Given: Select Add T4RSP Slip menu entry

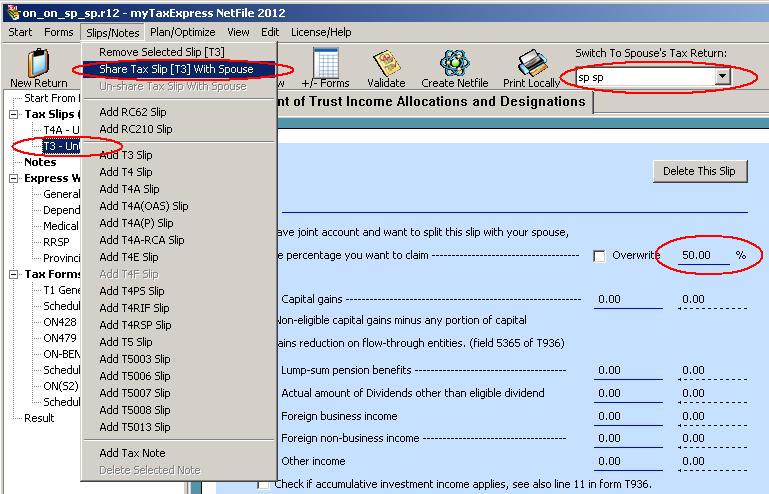Looking at the screenshot, I should [179, 325].
